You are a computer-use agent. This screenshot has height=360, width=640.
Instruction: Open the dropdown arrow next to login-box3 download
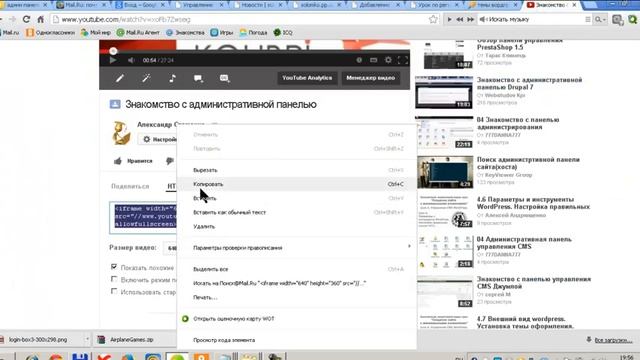click(87, 340)
